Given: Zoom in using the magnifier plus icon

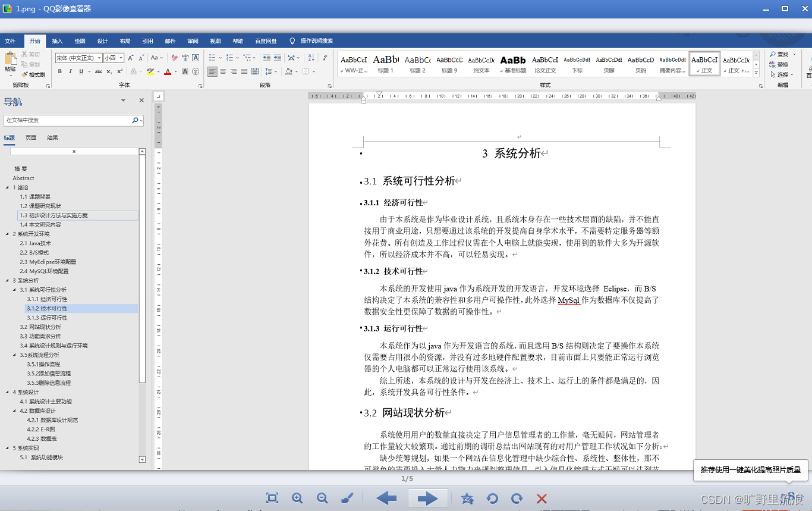Looking at the screenshot, I should pyautogui.click(x=297, y=499).
